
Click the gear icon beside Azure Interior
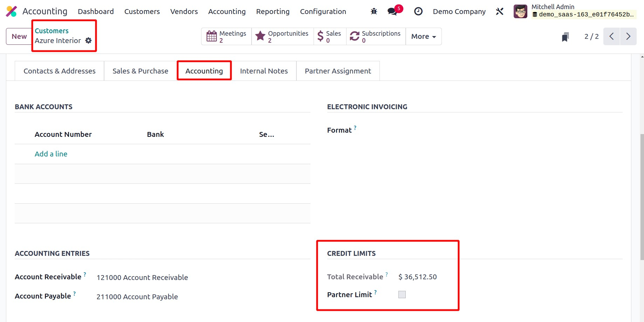[89, 41]
